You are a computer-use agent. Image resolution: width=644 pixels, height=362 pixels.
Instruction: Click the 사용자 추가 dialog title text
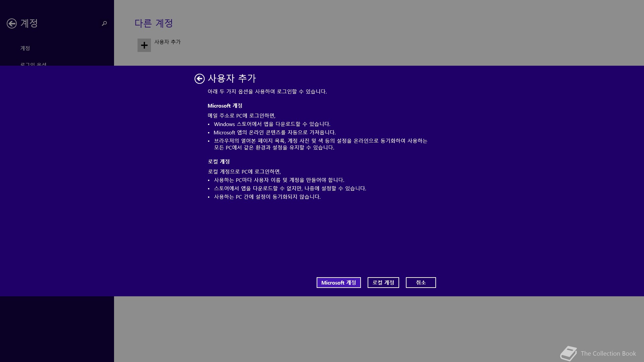pos(232,78)
